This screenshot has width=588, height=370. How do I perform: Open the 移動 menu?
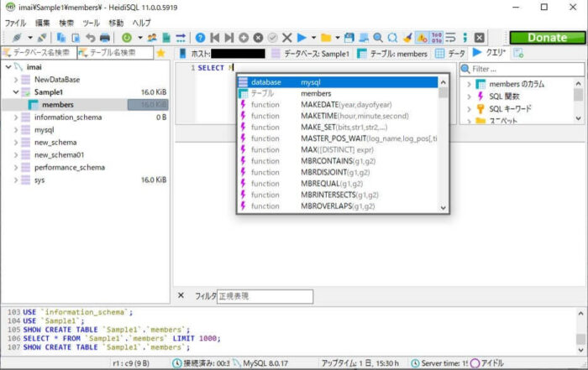116,23
